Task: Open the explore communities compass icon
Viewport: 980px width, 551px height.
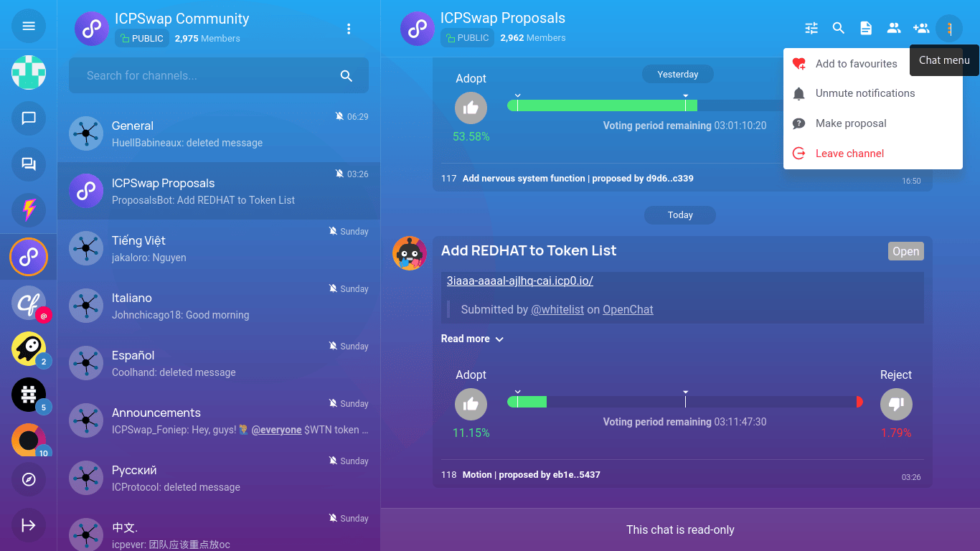Action: [29, 479]
